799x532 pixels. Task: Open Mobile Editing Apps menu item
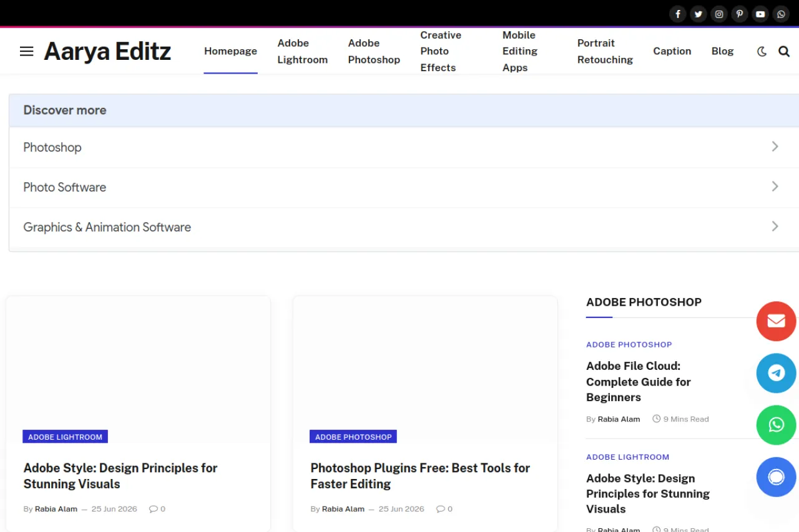coord(520,51)
